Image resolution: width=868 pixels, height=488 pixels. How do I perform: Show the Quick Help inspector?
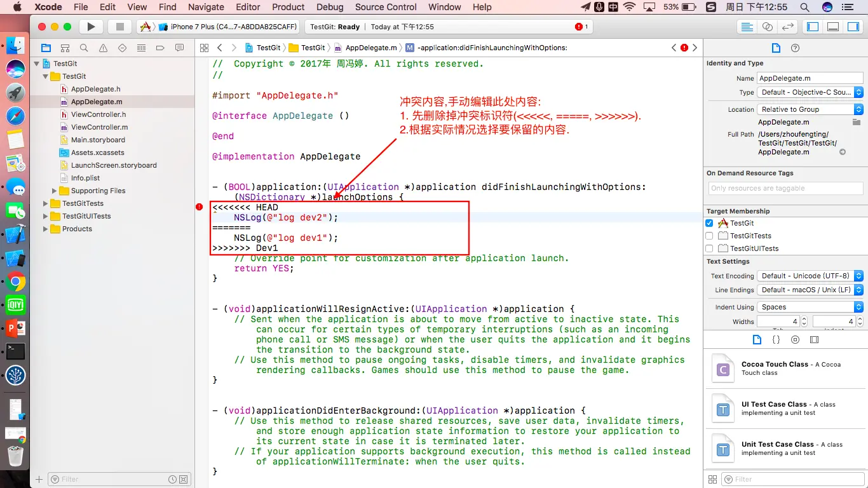(x=795, y=48)
